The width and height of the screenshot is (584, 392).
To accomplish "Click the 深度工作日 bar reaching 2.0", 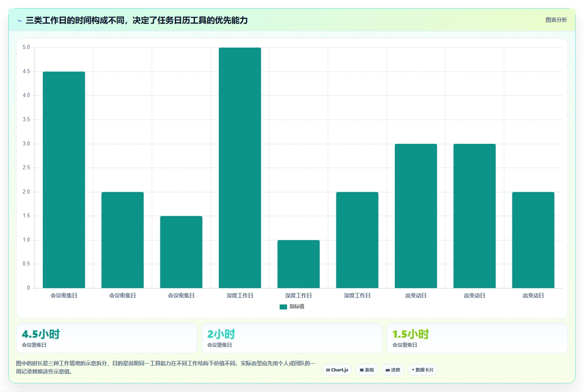I will click(357, 240).
